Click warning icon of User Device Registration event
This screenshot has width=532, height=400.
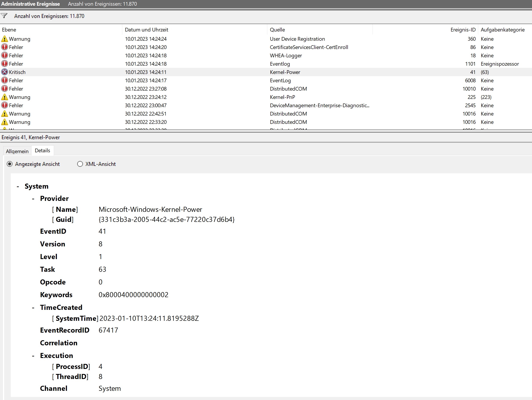4,39
